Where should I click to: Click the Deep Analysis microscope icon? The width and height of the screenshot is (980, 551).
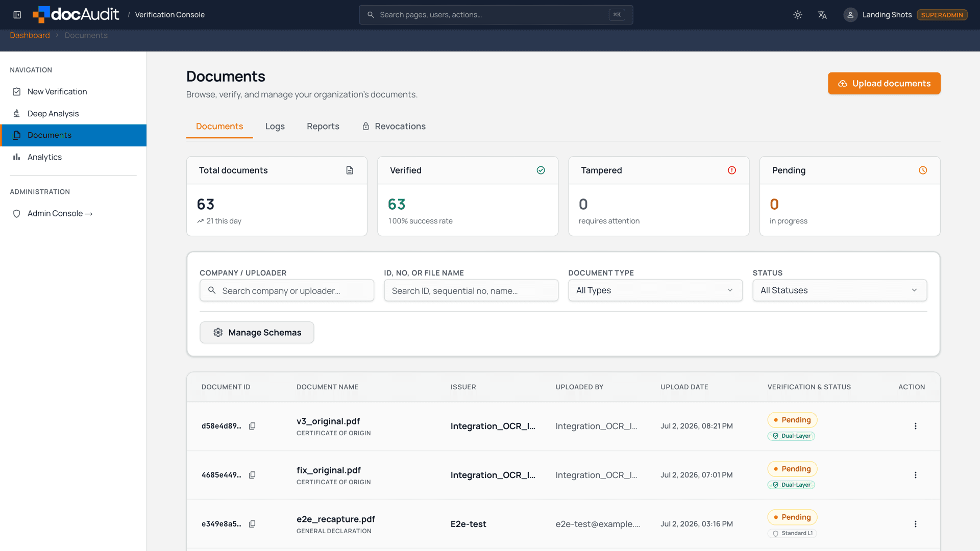(17, 113)
